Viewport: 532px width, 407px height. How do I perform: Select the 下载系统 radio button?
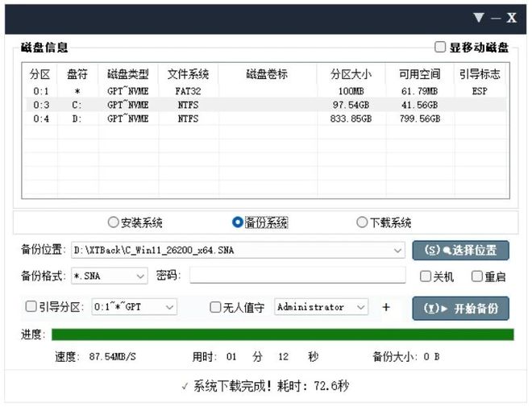click(x=362, y=222)
